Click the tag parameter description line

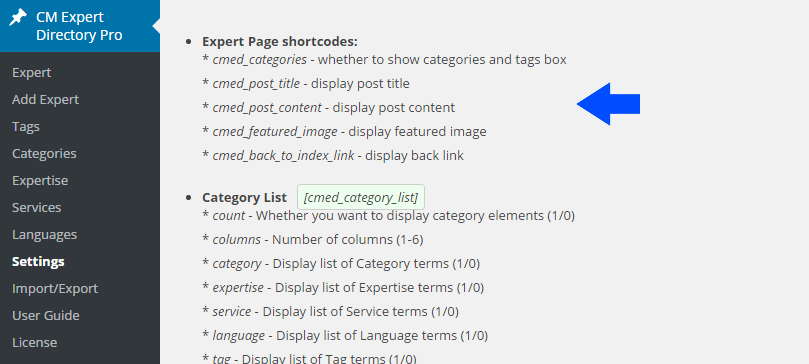pyautogui.click(x=310, y=358)
